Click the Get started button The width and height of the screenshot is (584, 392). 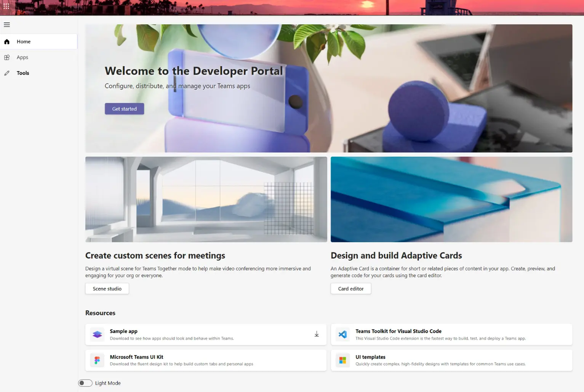click(x=124, y=108)
